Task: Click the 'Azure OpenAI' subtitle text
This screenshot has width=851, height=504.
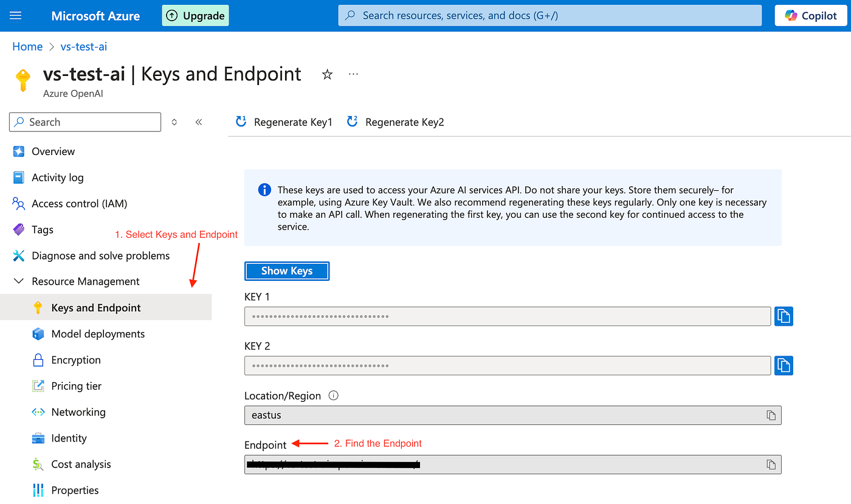Action: (x=73, y=94)
